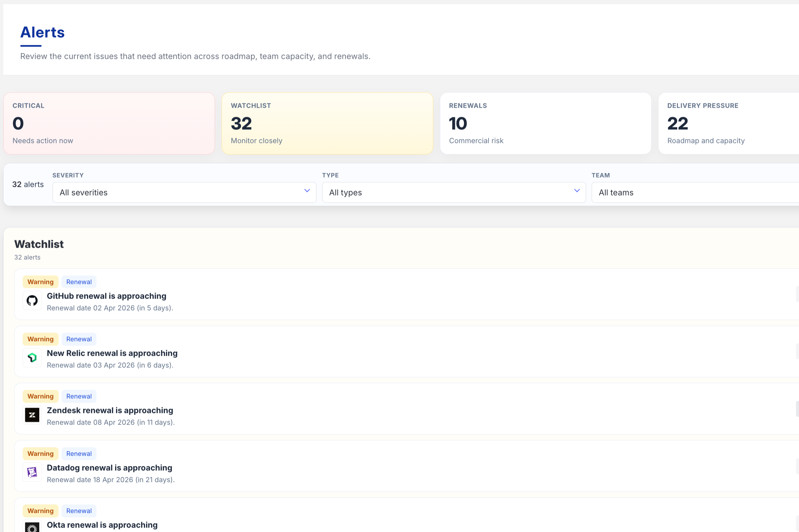
Task: Open the All types dropdown
Action: tap(453, 193)
